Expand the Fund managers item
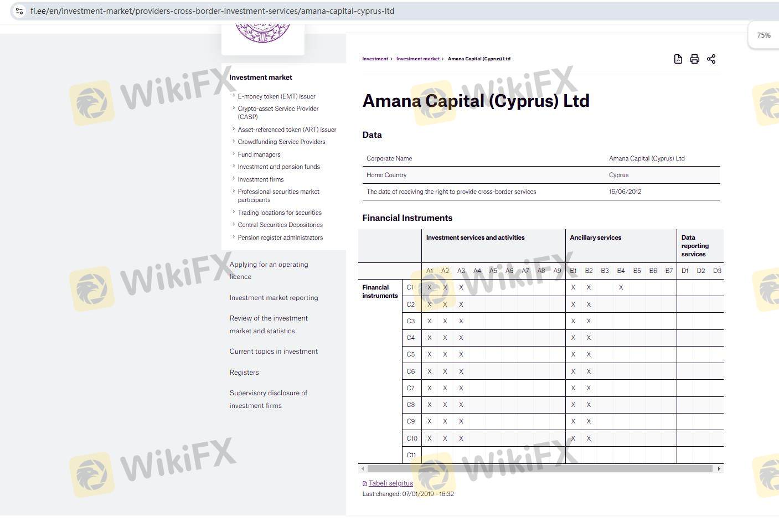The image size is (779, 532). pyautogui.click(x=259, y=154)
